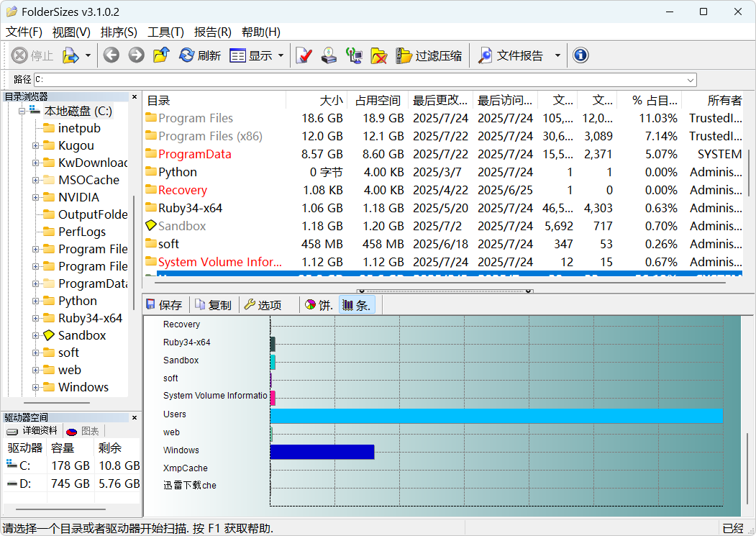This screenshot has width=756, height=536.
Task: Go back with the left arrow
Action: click(x=111, y=55)
